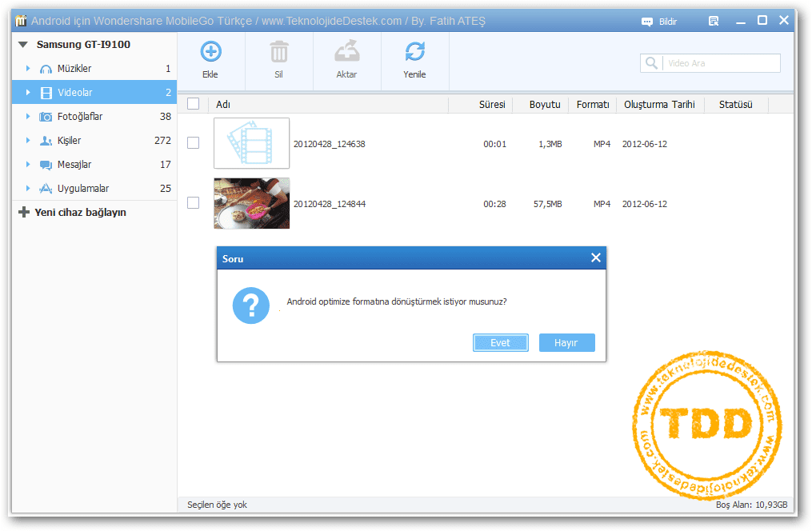The width and height of the screenshot is (812, 531).
Task: Click the 1,3MB size value
Action: click(550, 144)
